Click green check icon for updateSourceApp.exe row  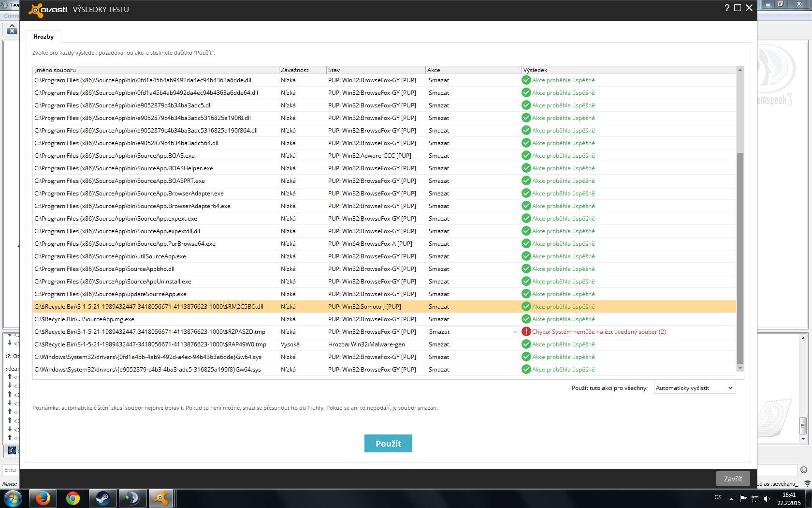click(526, 294)
